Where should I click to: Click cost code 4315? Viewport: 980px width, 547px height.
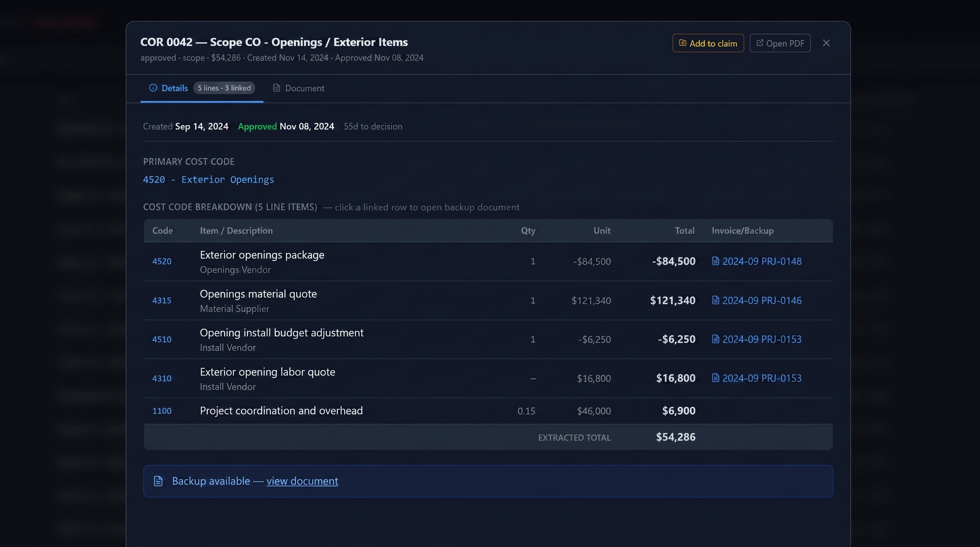point(162,301)
